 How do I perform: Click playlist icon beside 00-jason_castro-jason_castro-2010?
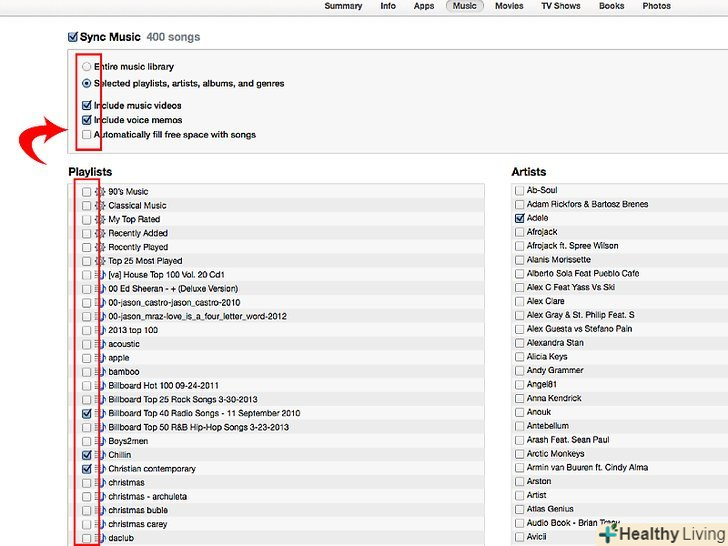[x=100, y=303]
